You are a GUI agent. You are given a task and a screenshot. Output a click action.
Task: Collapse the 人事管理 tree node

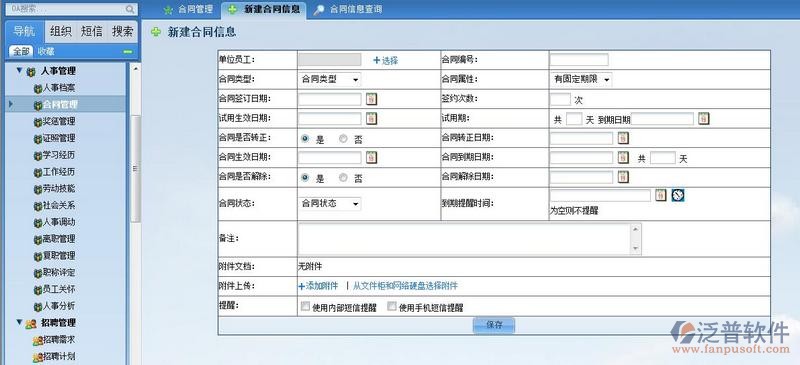pos(19,70)
